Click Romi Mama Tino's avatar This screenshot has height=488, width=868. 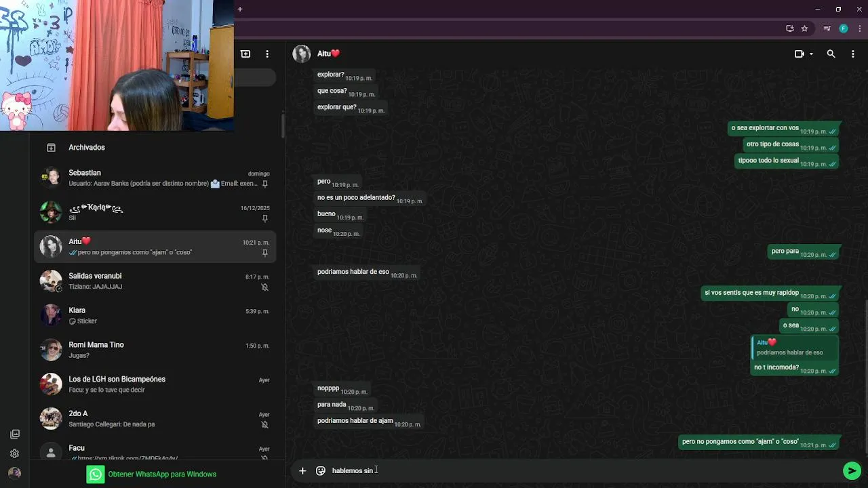(x=51, y=350)
